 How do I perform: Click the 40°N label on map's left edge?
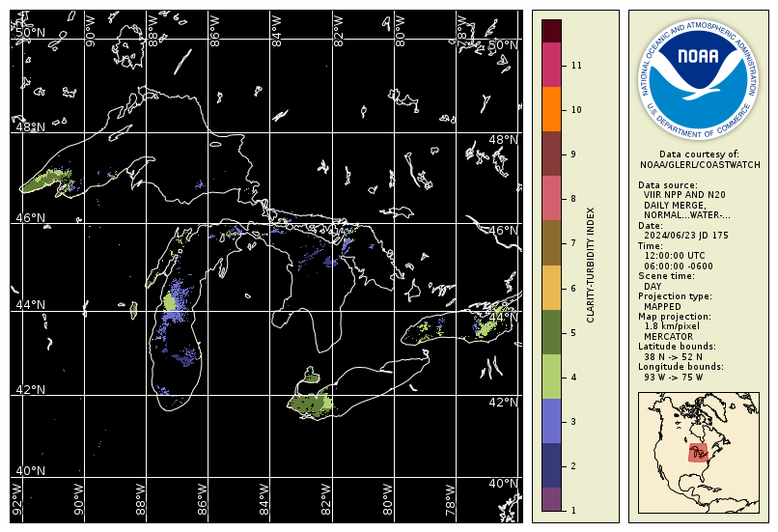tap(30, 471)
